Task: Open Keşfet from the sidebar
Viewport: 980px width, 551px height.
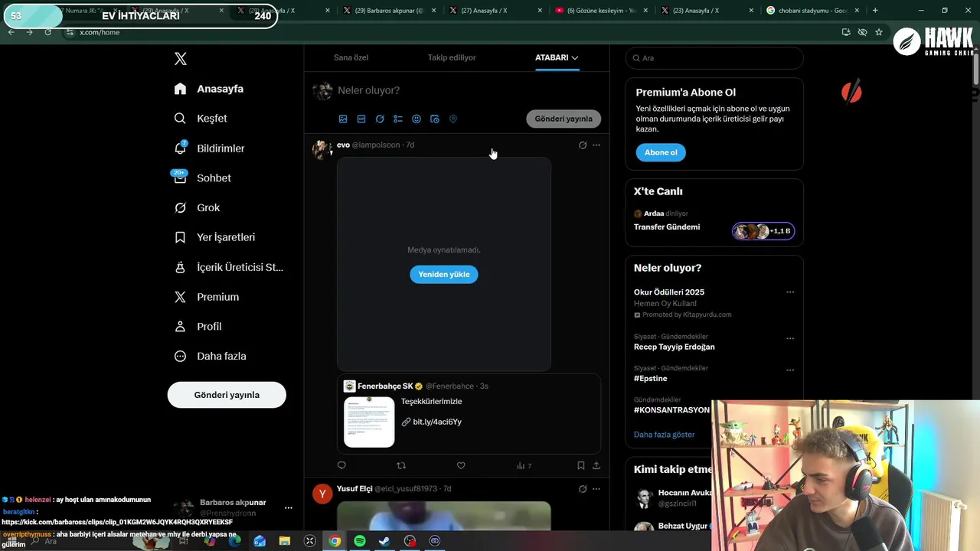Action: (201, 119)
